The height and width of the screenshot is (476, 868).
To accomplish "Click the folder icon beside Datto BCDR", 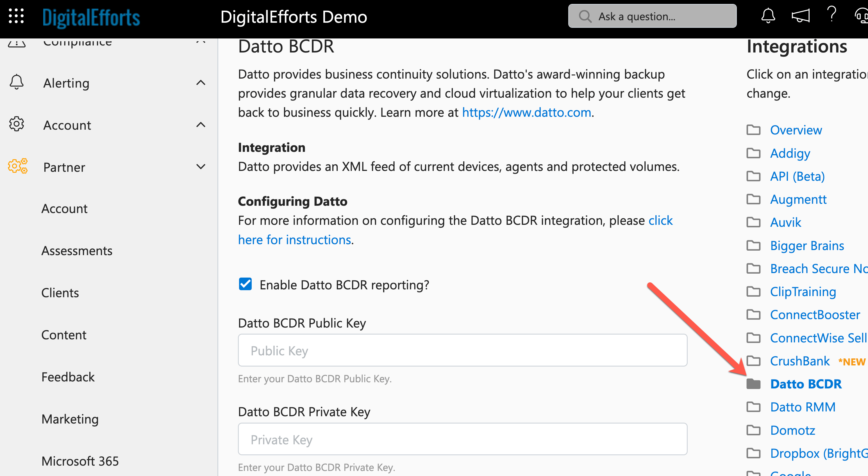I will pos(753,384).
